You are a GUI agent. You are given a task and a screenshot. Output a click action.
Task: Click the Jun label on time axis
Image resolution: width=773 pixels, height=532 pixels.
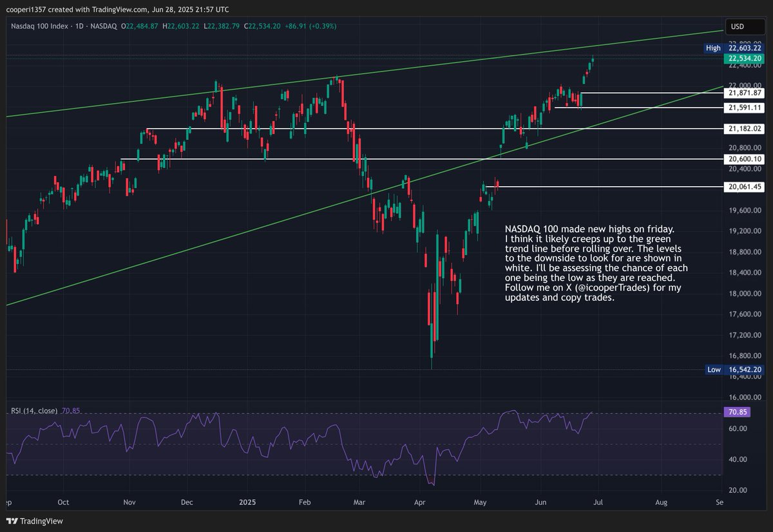point(540,501)
